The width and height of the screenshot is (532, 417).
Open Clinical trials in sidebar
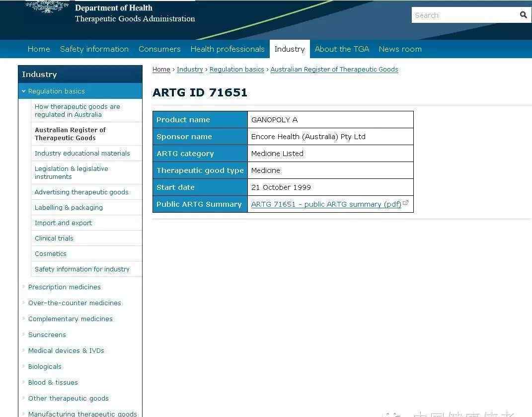[x=54, y=238]
